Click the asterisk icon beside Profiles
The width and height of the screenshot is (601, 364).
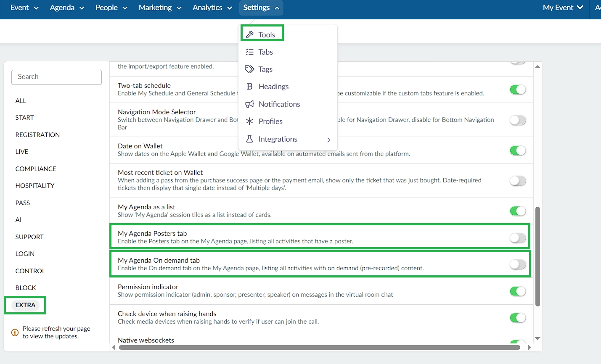point(250,121)
